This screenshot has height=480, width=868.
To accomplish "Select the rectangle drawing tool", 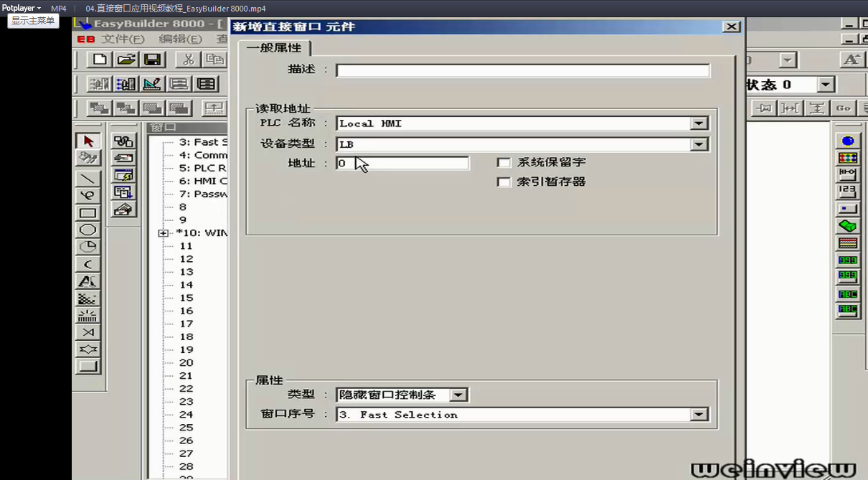I will pos(88,212).
